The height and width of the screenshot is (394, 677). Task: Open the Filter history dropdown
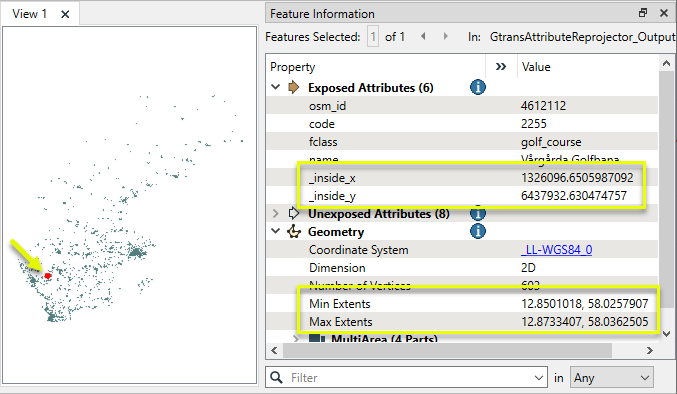(538, 378)
